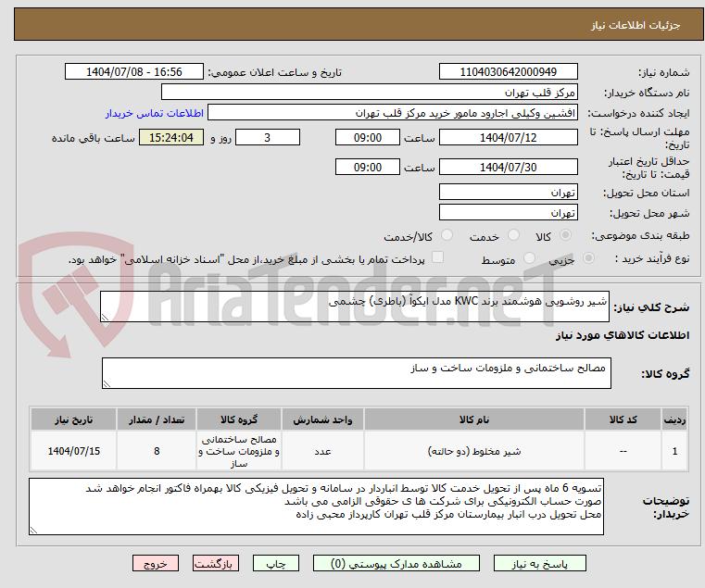Click the 'ردیف' column header

674,419
